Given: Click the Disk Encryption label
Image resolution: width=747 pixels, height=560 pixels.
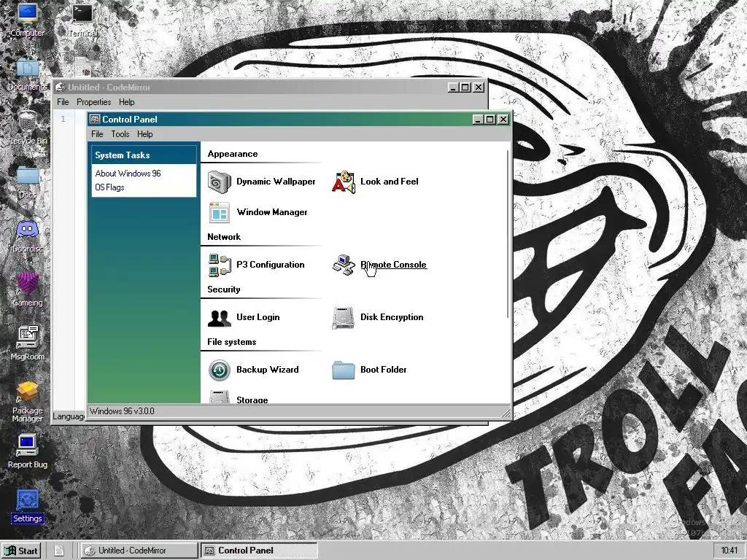Looking at the screenshot, I should 392,317.
